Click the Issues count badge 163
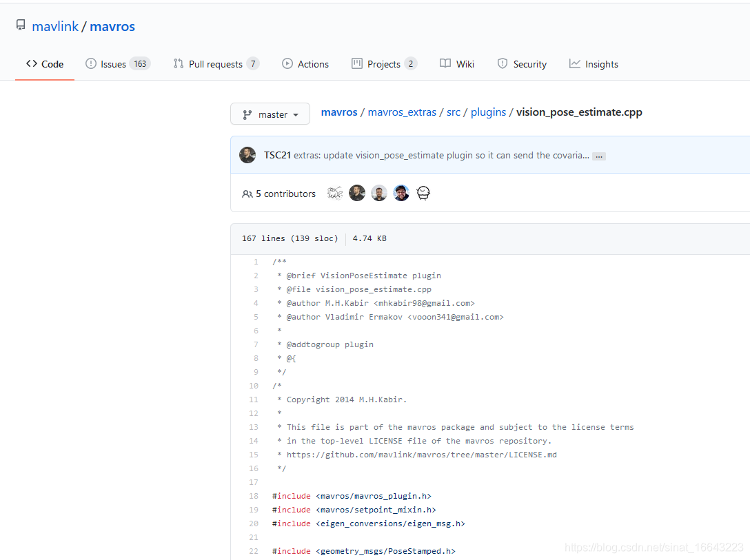750x560 pixels. 140,64
